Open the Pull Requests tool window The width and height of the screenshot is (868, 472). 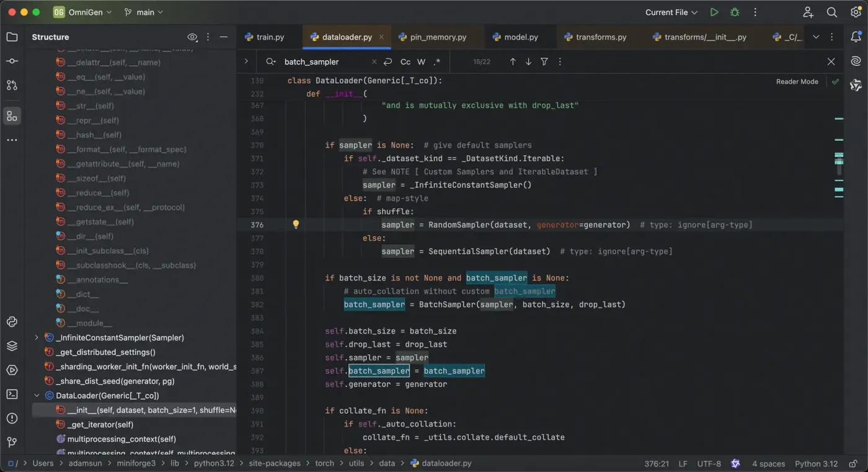point(12,85)
